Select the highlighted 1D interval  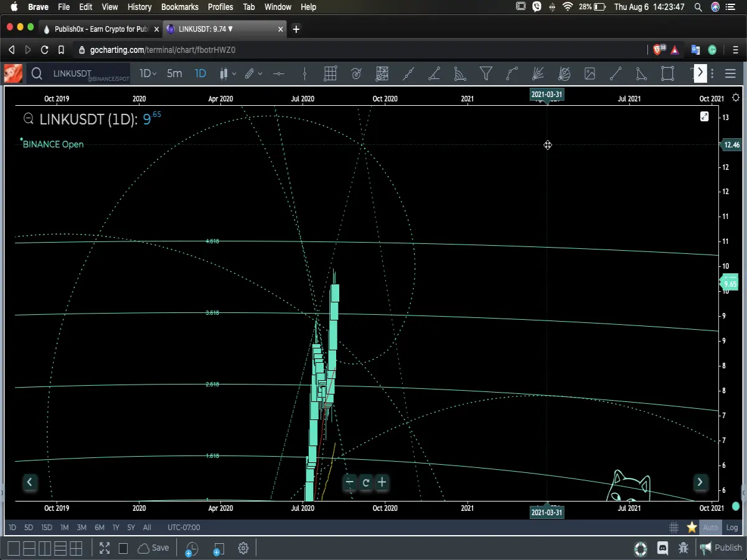coord(200,73)
